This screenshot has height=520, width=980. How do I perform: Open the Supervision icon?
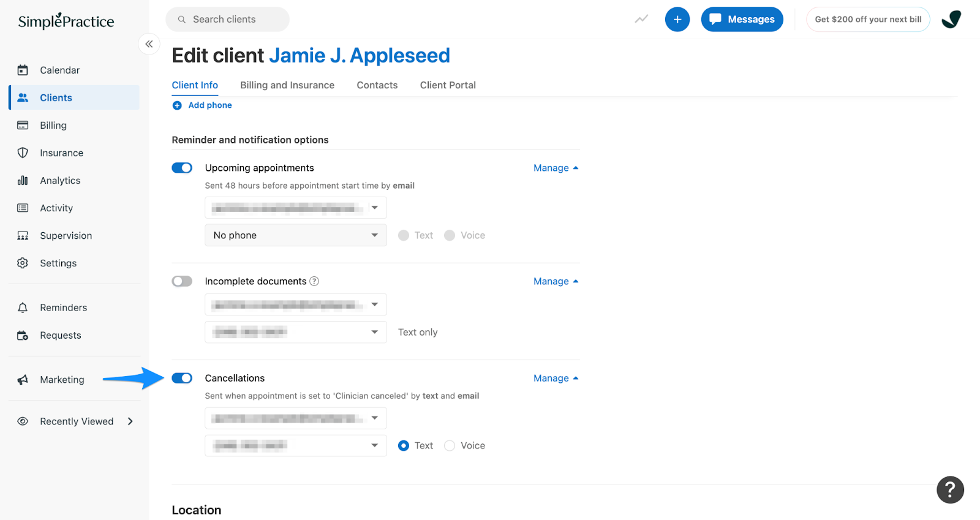pyautogui.click(x=23, y=235)
